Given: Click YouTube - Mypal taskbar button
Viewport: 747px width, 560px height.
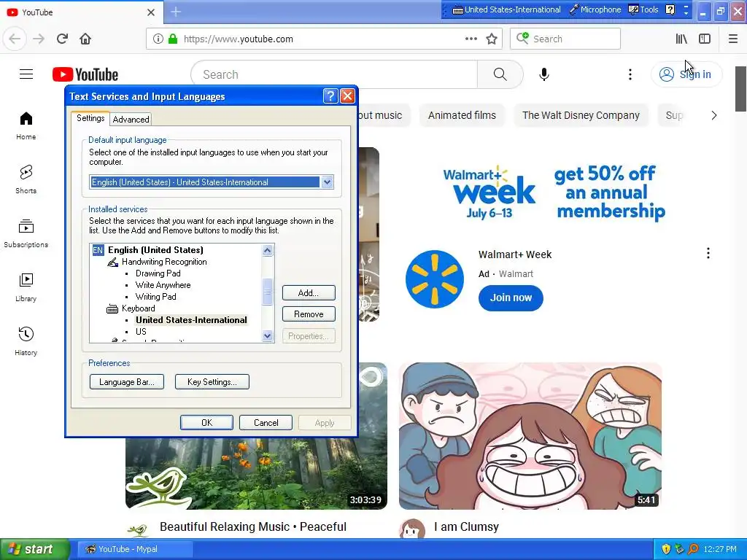Looking at the screenshot, I should point(135,549).
